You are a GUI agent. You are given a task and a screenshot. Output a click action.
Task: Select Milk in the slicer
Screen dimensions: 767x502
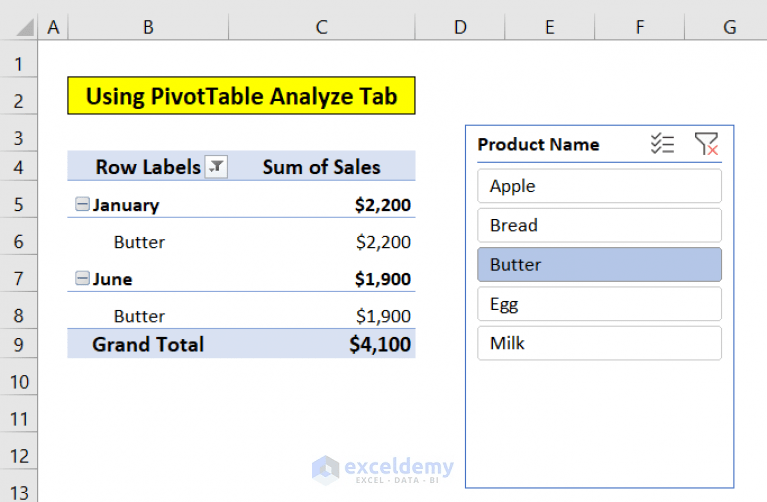(x=599, y=343)
